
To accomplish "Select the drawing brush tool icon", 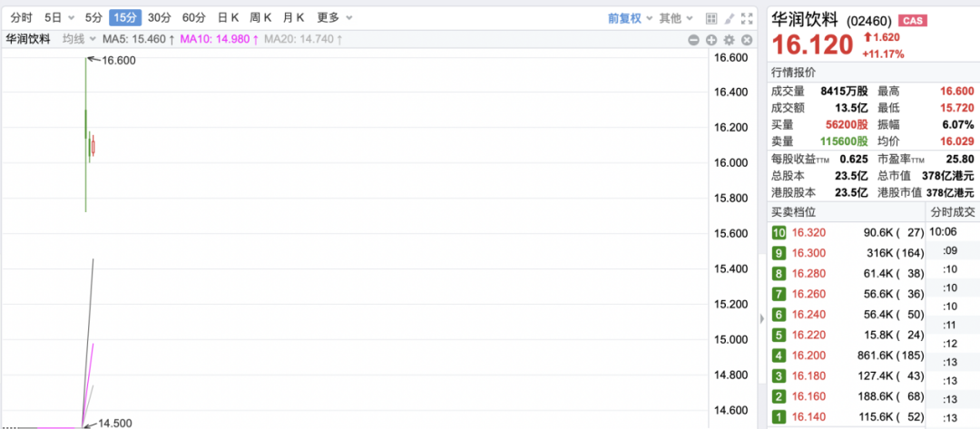I will tap(730, 18).
